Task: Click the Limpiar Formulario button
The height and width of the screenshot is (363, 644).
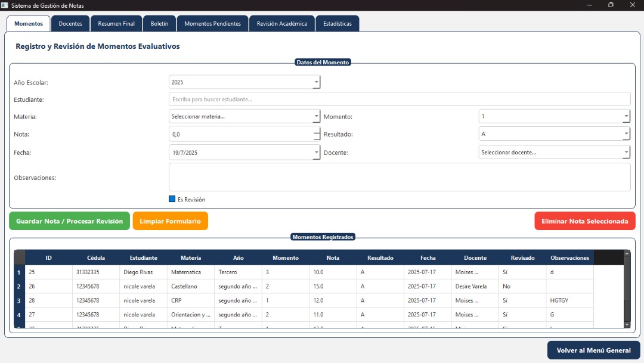Action: tap(170, 221)
